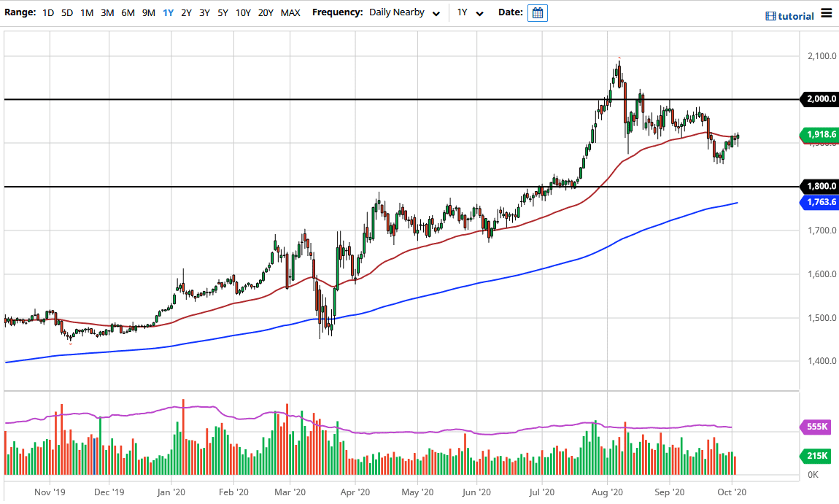Expand the Daily Nearby frequency dropdown

click(x=404, y=13)
